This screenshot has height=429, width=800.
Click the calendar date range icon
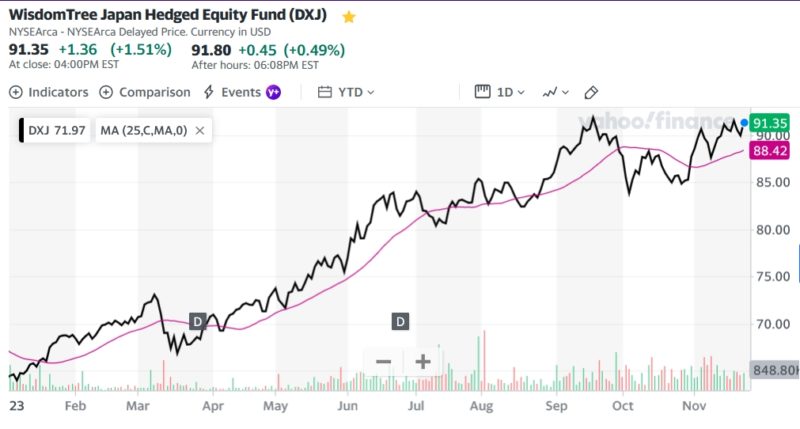pos(324,92)
